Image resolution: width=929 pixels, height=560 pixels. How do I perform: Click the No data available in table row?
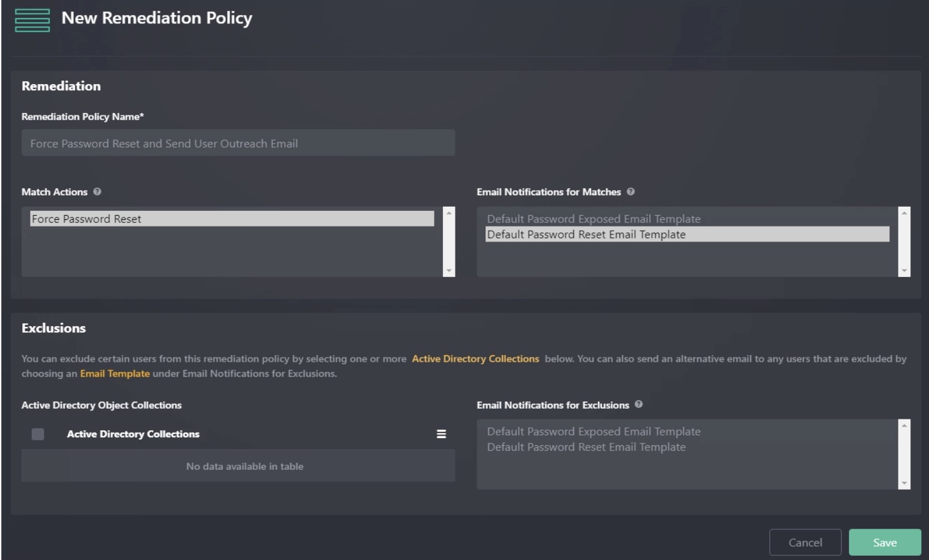pos(238,466)
